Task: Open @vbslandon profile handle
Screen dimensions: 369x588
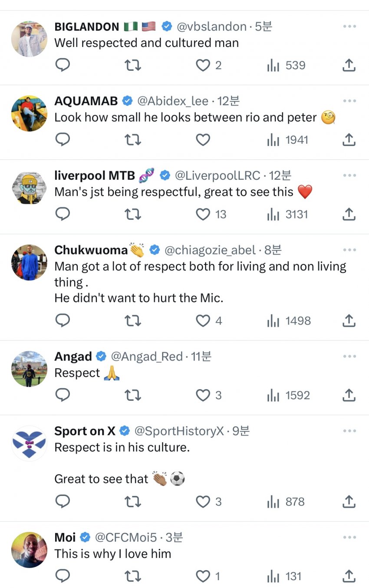Action: [x=211, y=26]
